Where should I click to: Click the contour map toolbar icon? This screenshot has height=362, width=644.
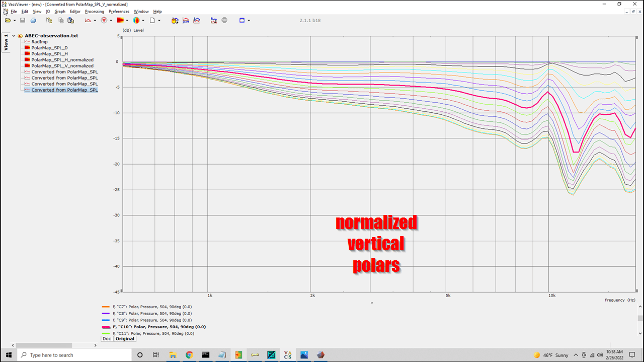[x=120, y=20]
